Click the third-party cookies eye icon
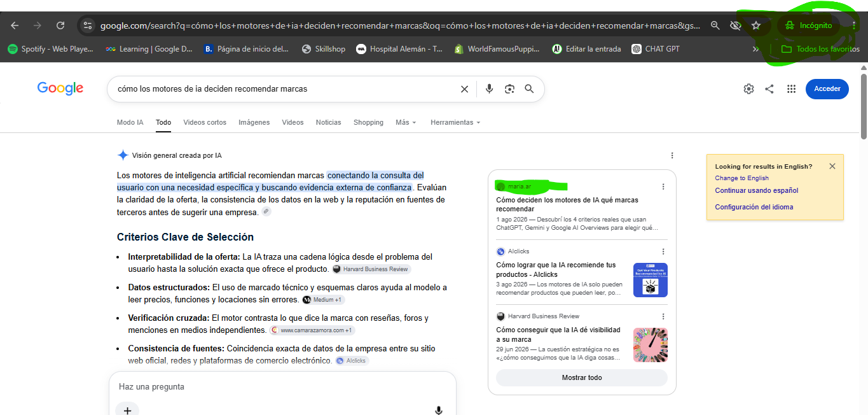The width and height of the screenshot is (868, 415). tap(736, 25)
